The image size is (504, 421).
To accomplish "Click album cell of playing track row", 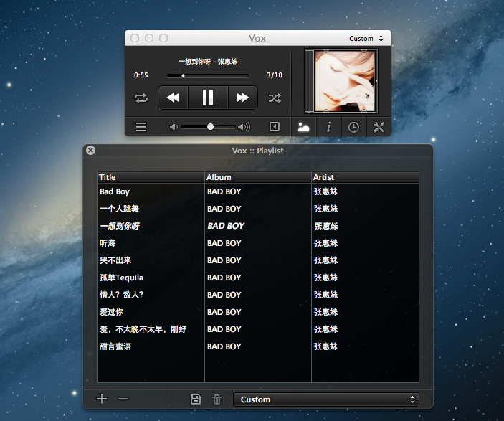I will click(x=226, y=226).
